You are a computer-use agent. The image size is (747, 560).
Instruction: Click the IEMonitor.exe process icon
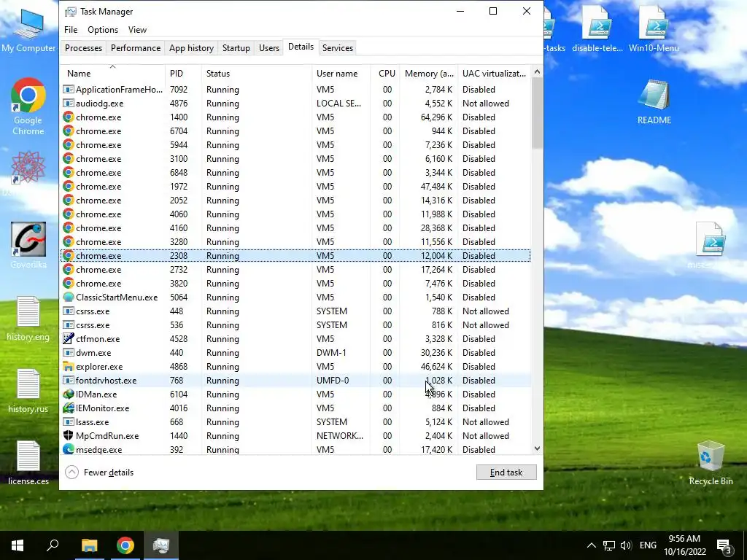[x=69, y=408]
